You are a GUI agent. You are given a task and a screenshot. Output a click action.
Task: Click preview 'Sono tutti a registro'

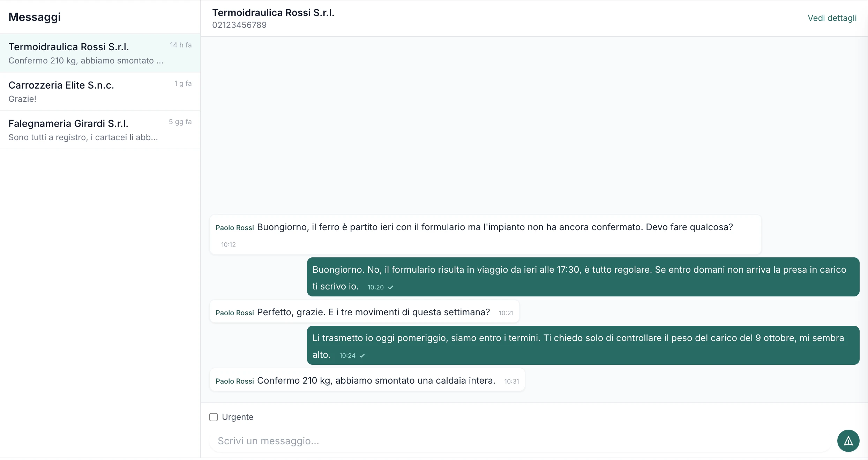click(83, 137)
